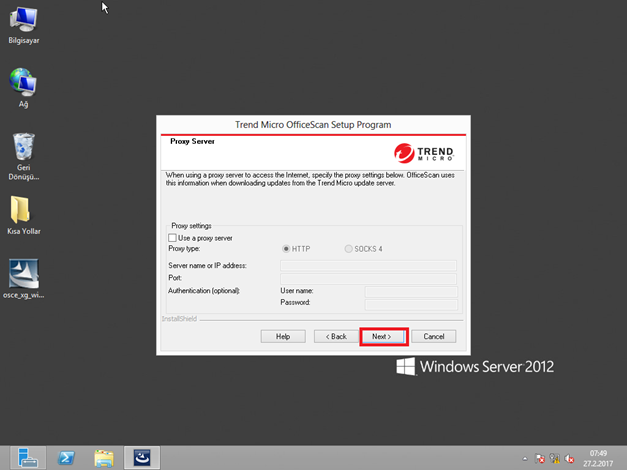Select the Kısa Yollar folder icon
627x470 pixels.
(x=24, y=215)
